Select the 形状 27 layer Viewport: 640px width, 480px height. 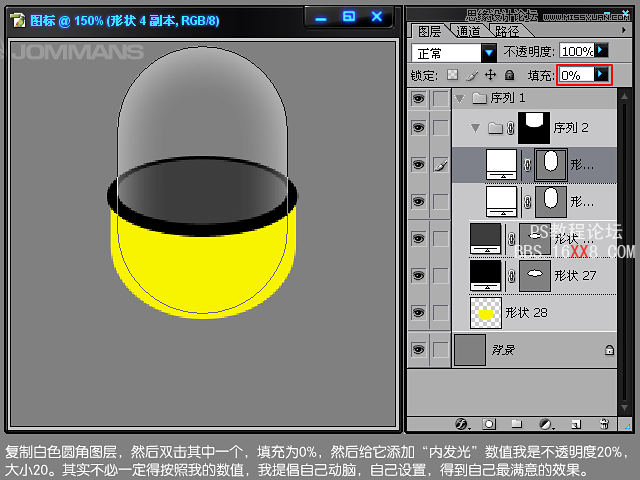[575, 275]
